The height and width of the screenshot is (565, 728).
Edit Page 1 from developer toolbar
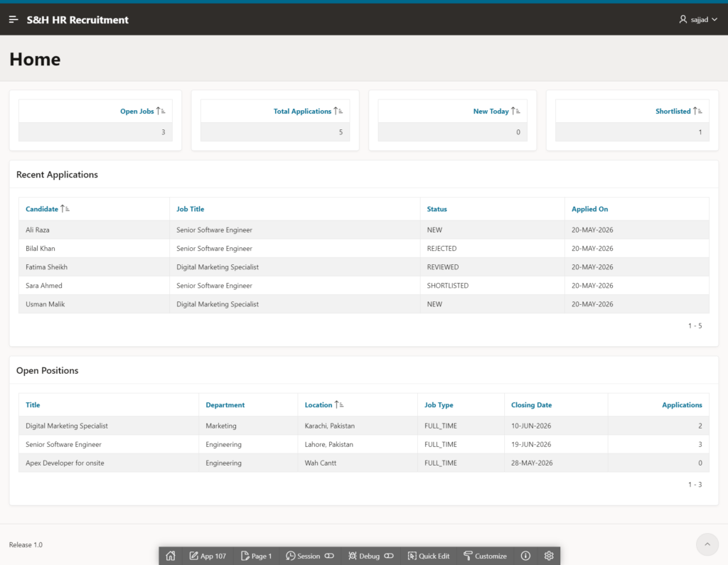point(256,556)
